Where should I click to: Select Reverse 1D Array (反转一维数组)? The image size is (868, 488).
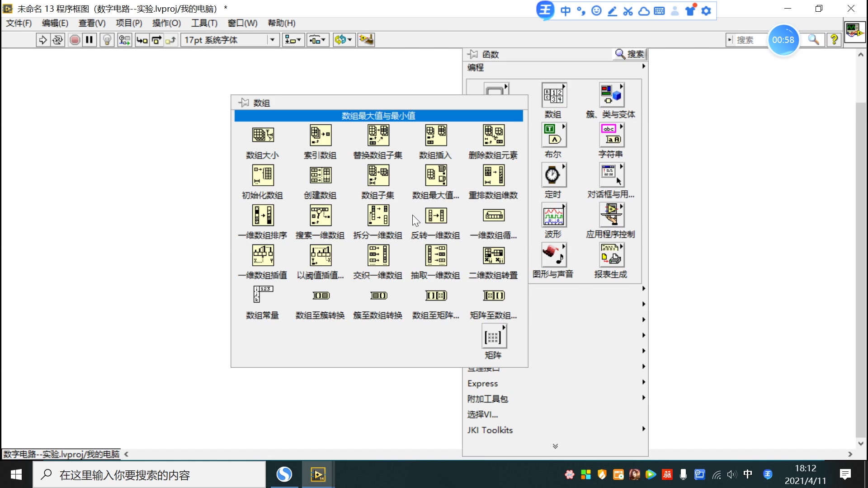pyautogui.click(x=436, y=216)
